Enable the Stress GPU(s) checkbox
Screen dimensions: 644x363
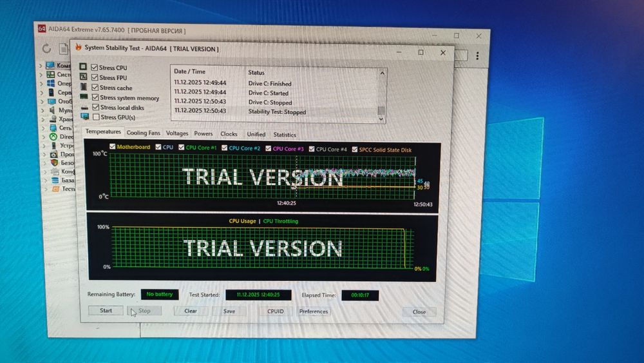[x=97, y=117]
